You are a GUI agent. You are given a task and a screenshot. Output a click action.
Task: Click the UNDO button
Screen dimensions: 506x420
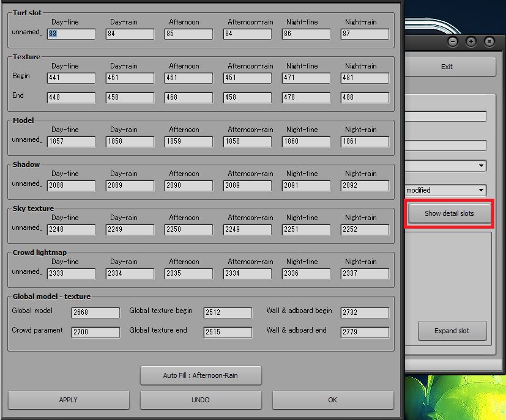point(201,400)
